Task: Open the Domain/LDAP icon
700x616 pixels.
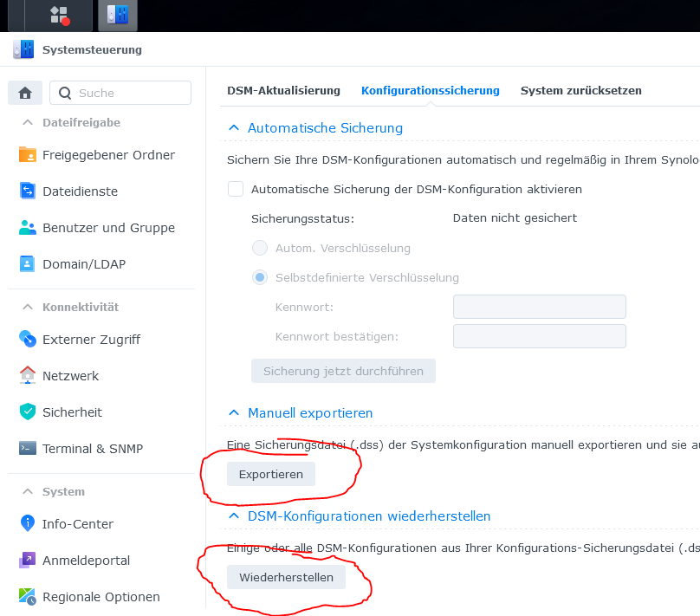Action: point(27,263)
